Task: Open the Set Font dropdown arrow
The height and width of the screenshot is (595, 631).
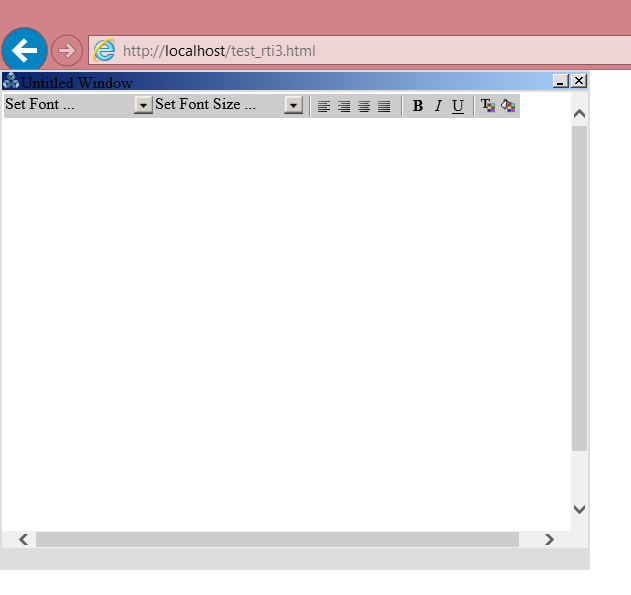Action: click(x=143, y=105)
